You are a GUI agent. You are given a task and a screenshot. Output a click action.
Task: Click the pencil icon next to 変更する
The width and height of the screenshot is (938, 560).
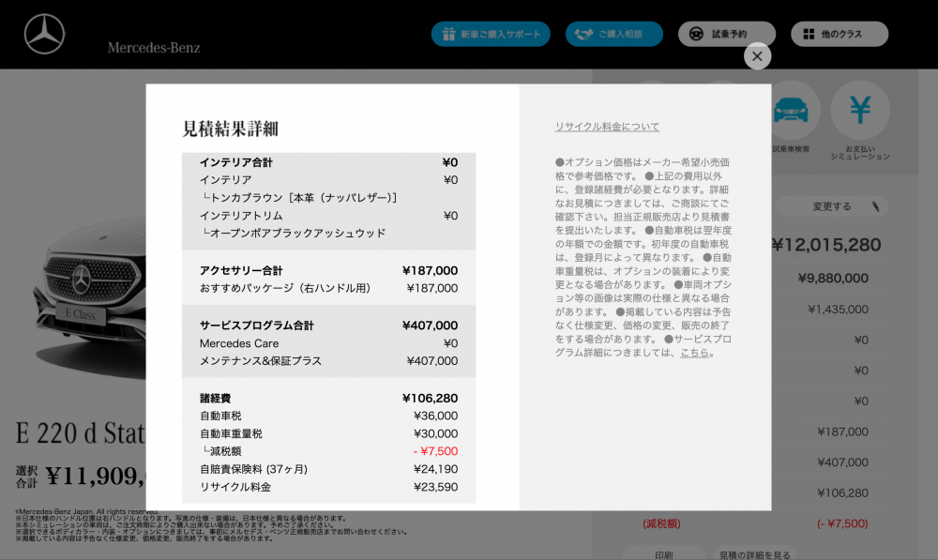point(875,206)
